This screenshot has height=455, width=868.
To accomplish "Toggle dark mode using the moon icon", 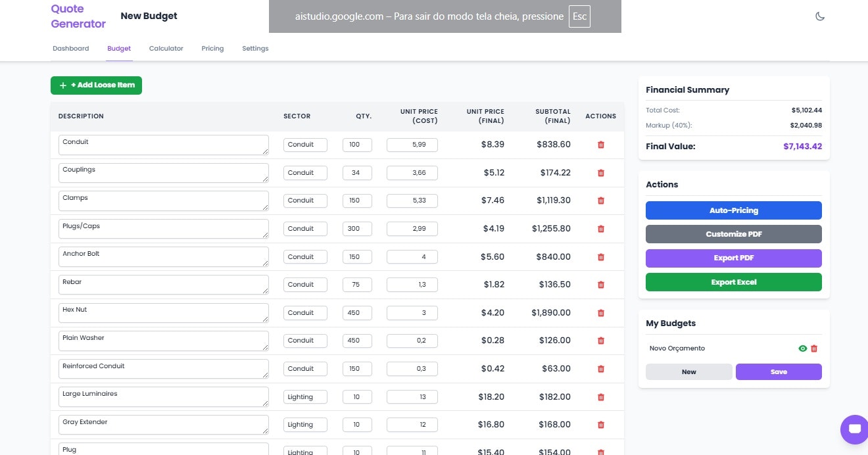I will coord(820,16).
